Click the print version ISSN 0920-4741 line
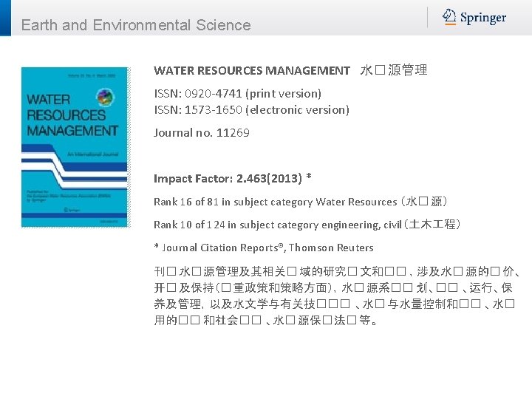Screen dimensions: 532x399 click(x=238, y=93)
